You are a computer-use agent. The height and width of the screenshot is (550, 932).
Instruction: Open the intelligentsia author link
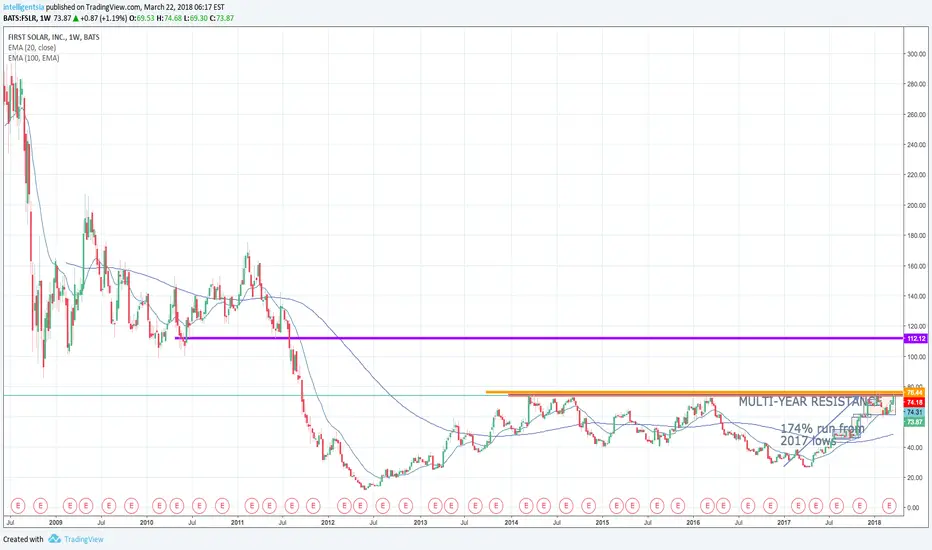[x=23, y=7]
